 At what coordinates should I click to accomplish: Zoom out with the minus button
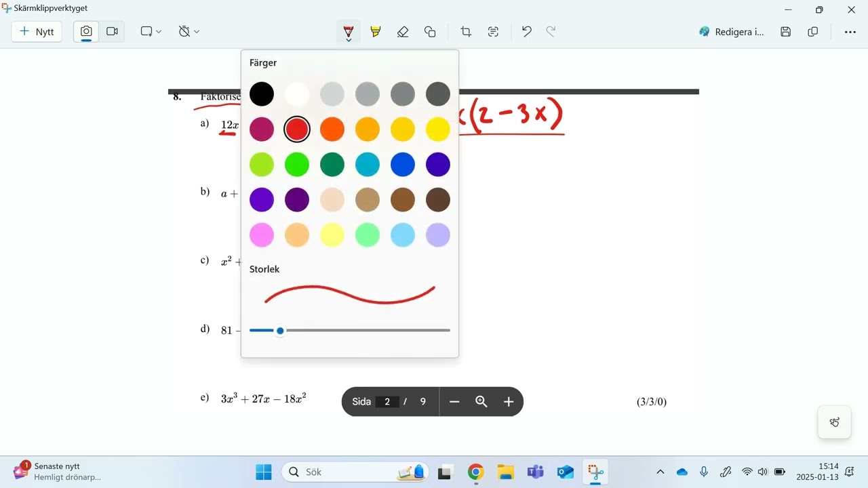click(x=454, y=402)
